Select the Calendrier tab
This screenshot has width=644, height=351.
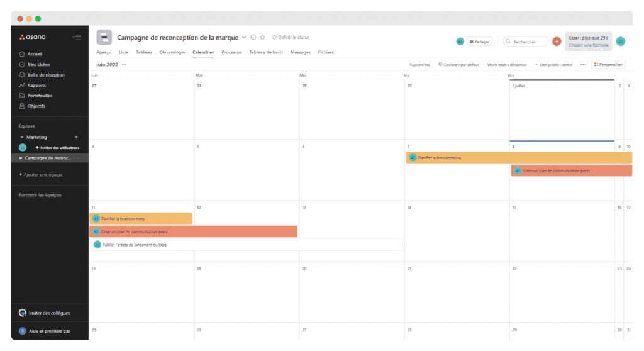203,52
